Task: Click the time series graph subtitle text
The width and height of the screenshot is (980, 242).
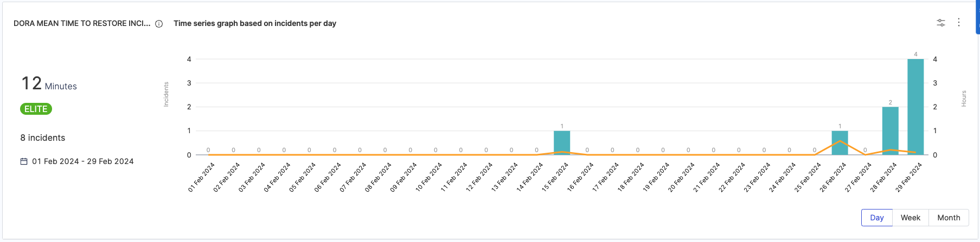Action: coord(255,23)
